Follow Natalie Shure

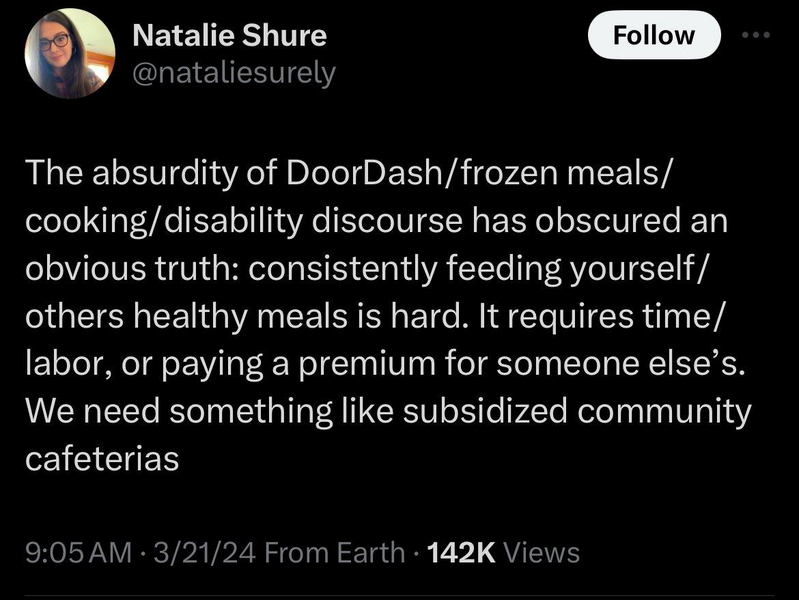point(654,35)
